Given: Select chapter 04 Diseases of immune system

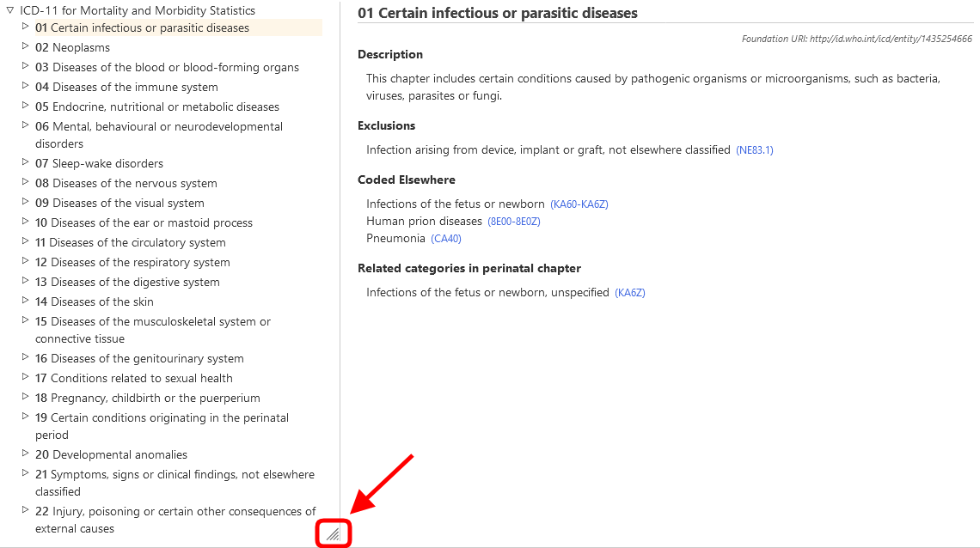Looking at the screenshot, I should tap(126, 87).
